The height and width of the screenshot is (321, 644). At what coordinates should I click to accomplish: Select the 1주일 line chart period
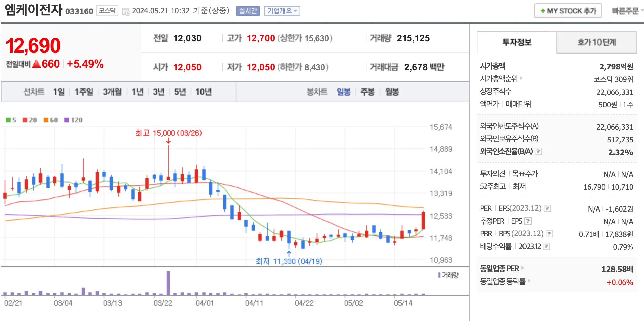click(84, 92)
